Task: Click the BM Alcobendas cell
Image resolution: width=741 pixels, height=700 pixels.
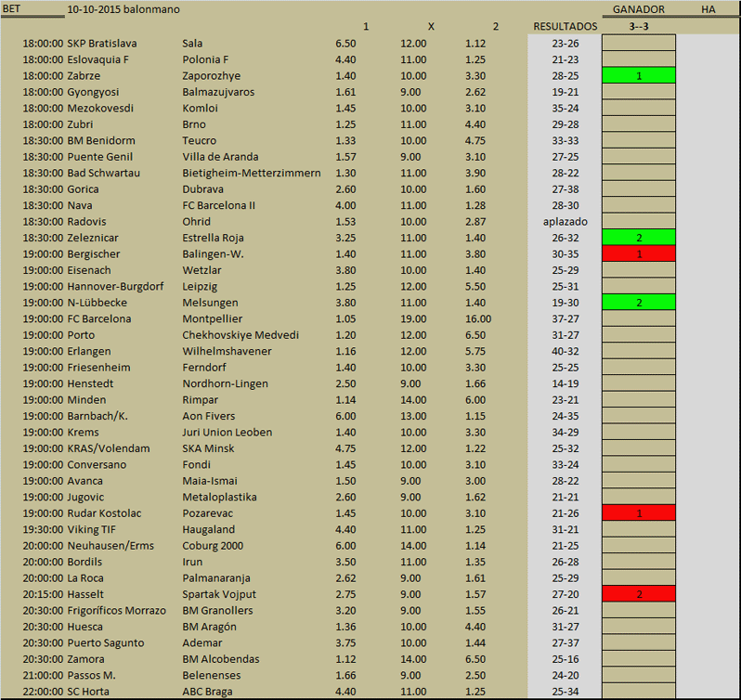Action: tap(221, 659)
